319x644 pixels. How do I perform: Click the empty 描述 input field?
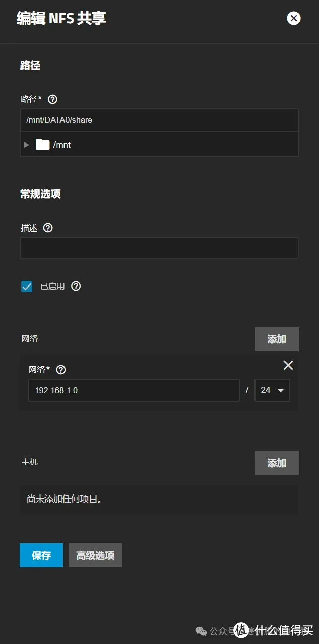point(159,248)
